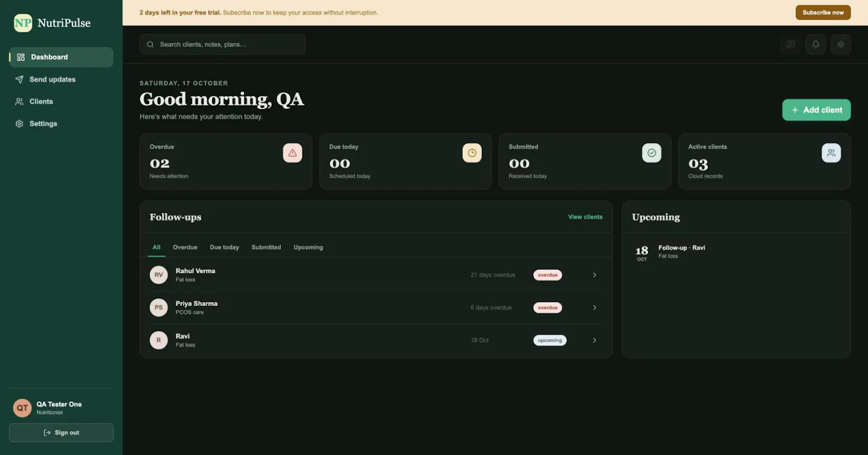Open Settings from sidebar
The height and width of the screenshot is (455, 868).
(x=61, y=124)
